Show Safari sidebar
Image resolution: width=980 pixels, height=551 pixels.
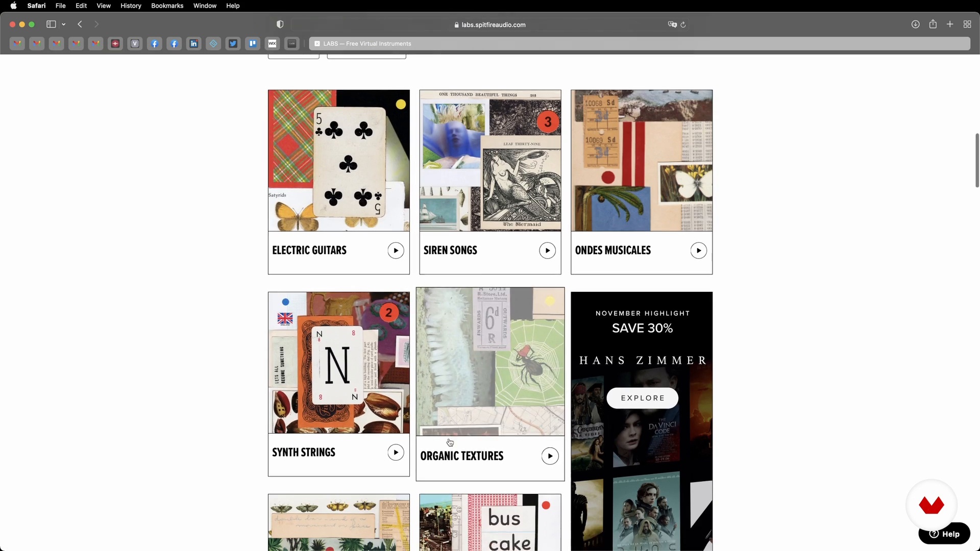[x=51, y=24]
